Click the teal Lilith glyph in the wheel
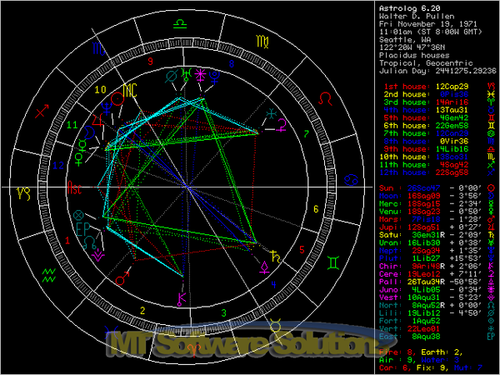Screen dimensions: 500x375 [x=171, y=77]
